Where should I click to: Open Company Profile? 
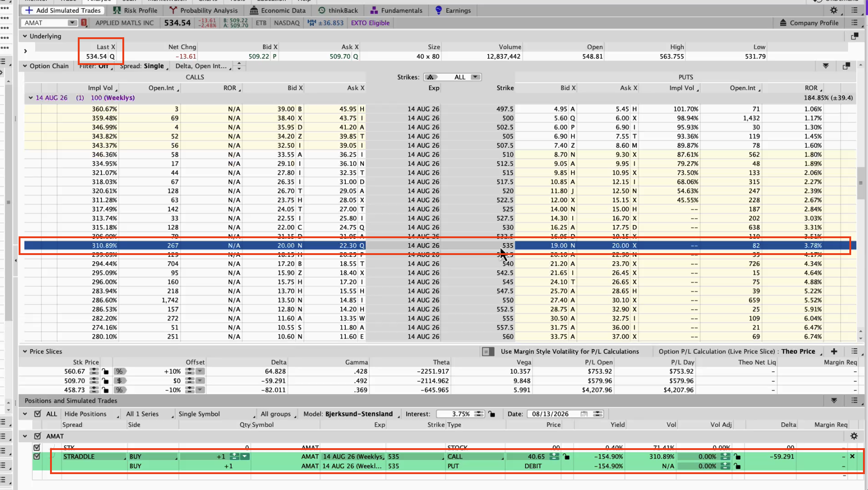click(x=809, y=23)
